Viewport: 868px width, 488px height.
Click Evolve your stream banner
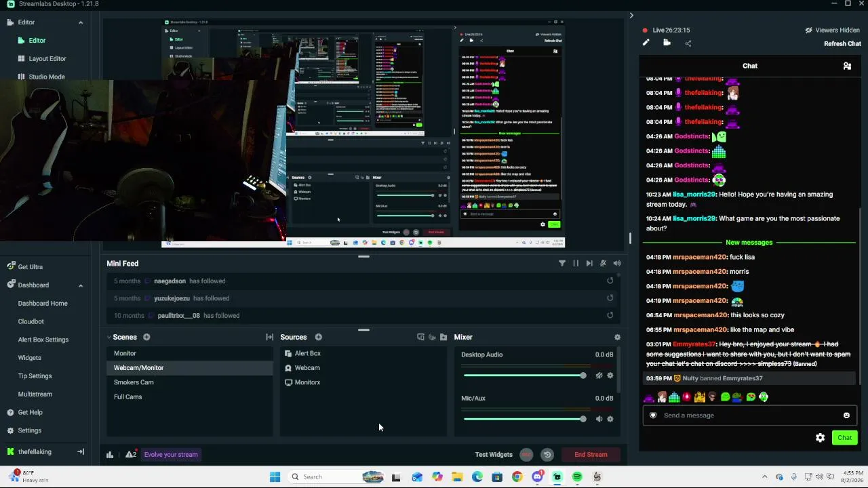coord(171,455)
